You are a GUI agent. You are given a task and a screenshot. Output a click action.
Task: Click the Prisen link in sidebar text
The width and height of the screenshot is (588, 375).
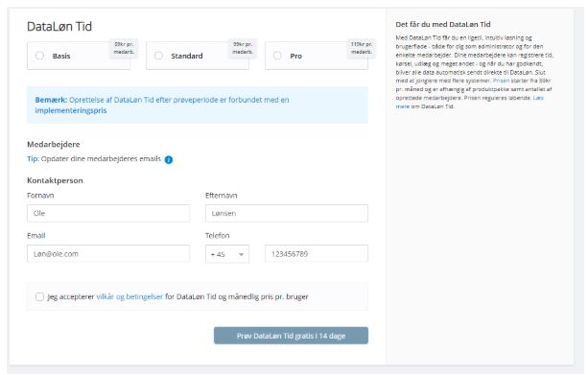501,81
